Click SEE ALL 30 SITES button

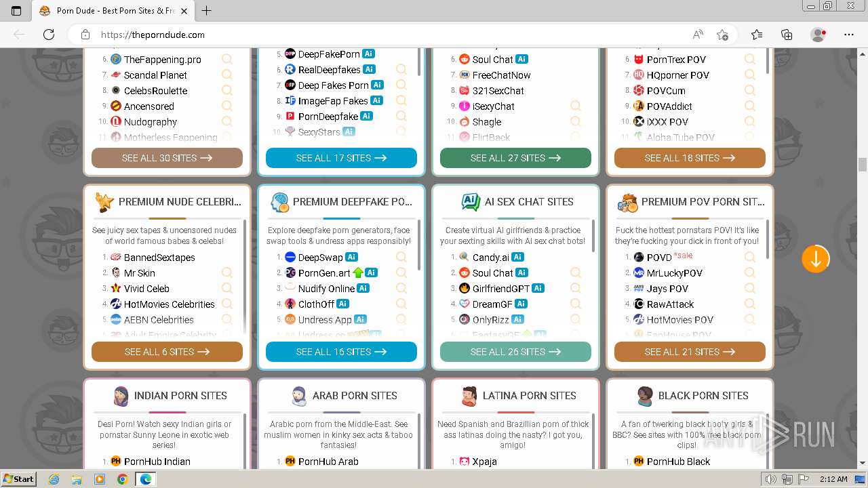(167, 158)
